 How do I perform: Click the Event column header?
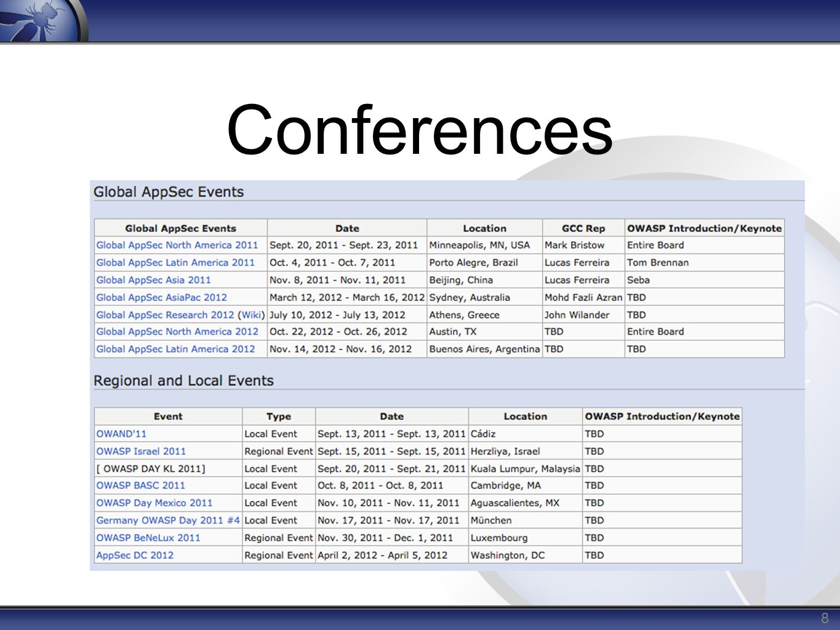click(x=168, y=417)
